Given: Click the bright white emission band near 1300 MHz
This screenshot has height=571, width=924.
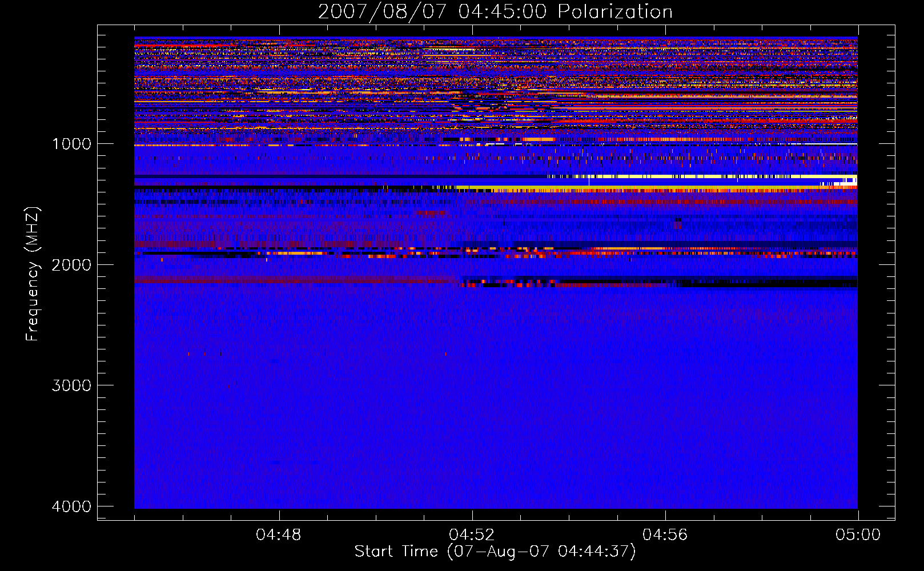Looking at the screenshot, I should 702,177.
